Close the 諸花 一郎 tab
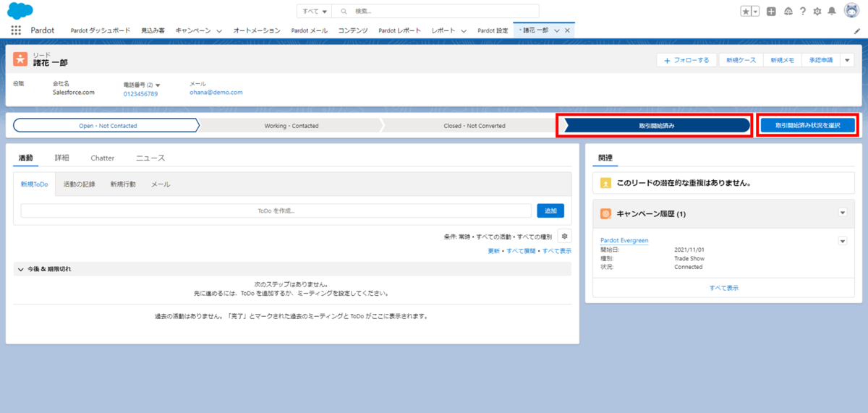Viewport: 868px width, 413px height. pos(568,30)
